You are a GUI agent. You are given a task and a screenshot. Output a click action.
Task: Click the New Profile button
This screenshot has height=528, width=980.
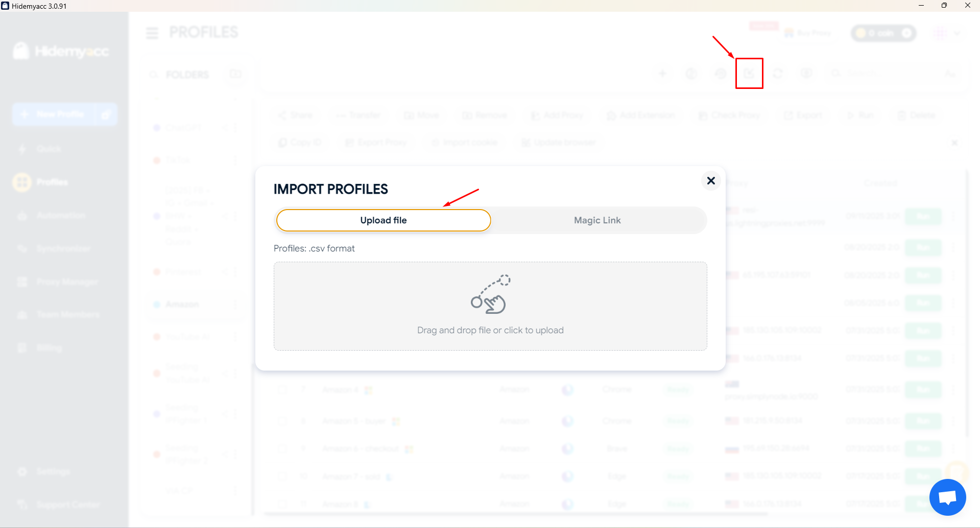click(54, 114)
